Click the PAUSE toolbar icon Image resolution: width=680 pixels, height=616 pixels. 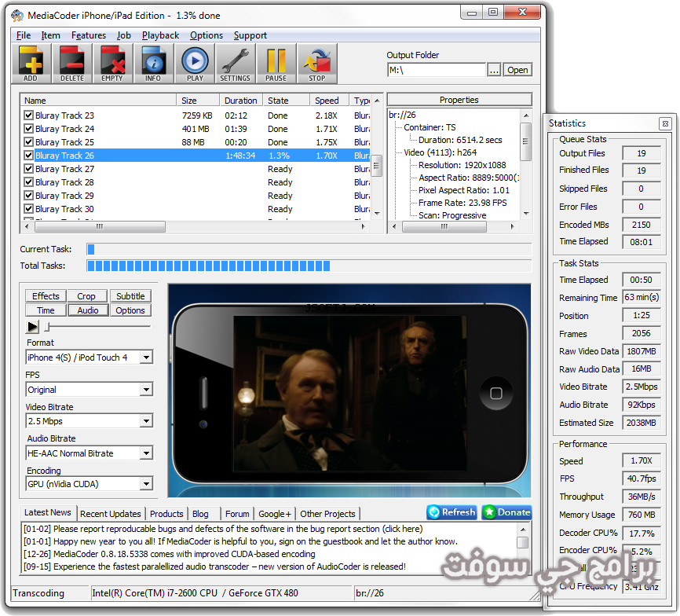(276, 64)
